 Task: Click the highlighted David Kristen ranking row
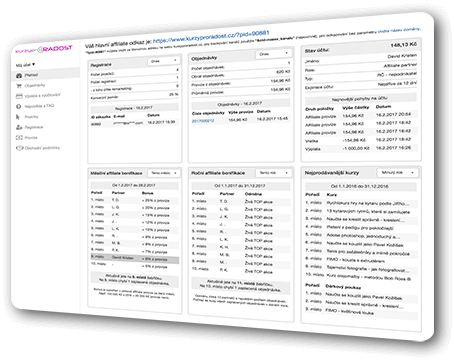point(135,258)
